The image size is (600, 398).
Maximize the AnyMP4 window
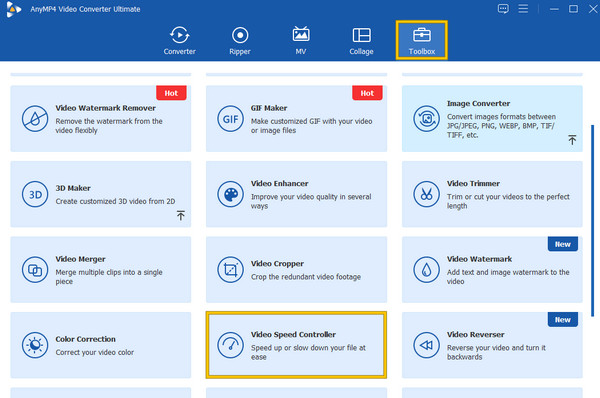click(x=573, y=9)
